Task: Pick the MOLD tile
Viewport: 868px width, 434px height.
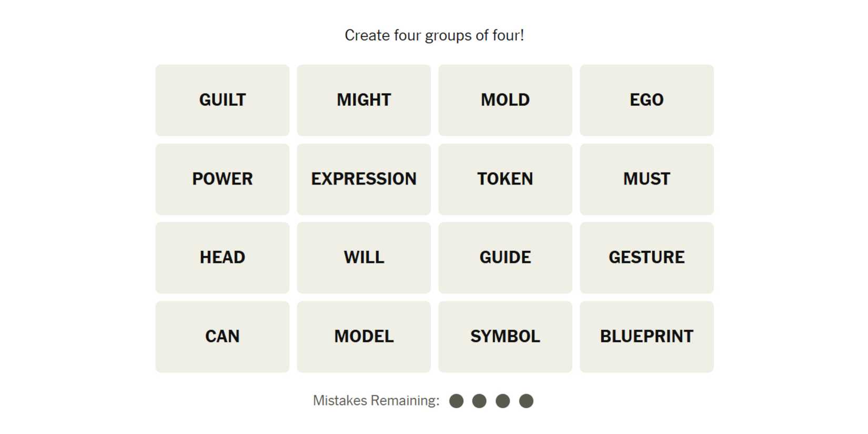Action: coord(505,100)
